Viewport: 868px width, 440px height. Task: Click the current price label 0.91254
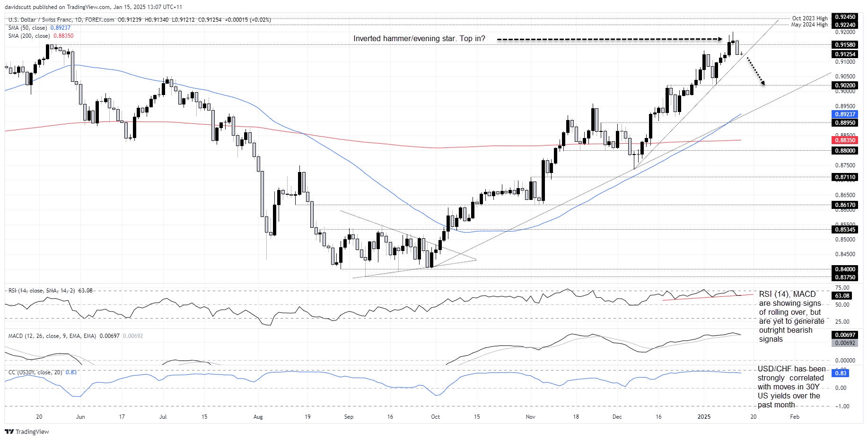[845, 54]
